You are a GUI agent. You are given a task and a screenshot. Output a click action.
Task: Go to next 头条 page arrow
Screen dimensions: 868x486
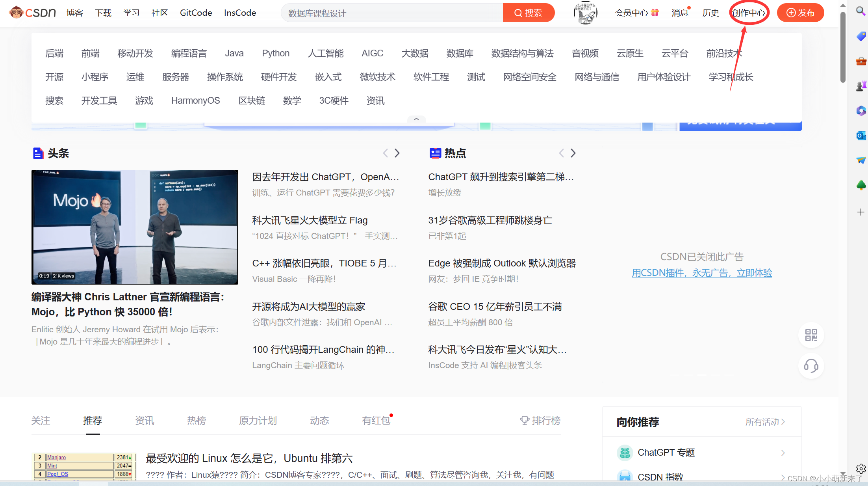click(397, 153)
